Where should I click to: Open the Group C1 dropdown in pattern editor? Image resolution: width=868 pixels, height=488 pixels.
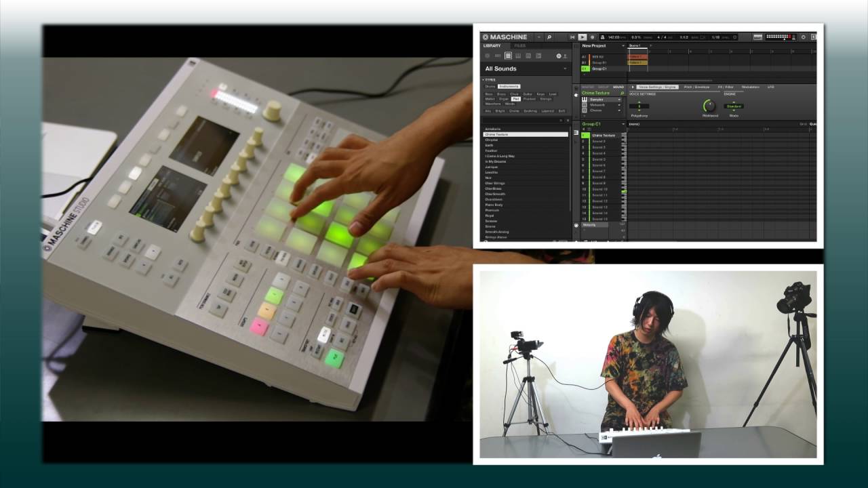tap(623, 124)
